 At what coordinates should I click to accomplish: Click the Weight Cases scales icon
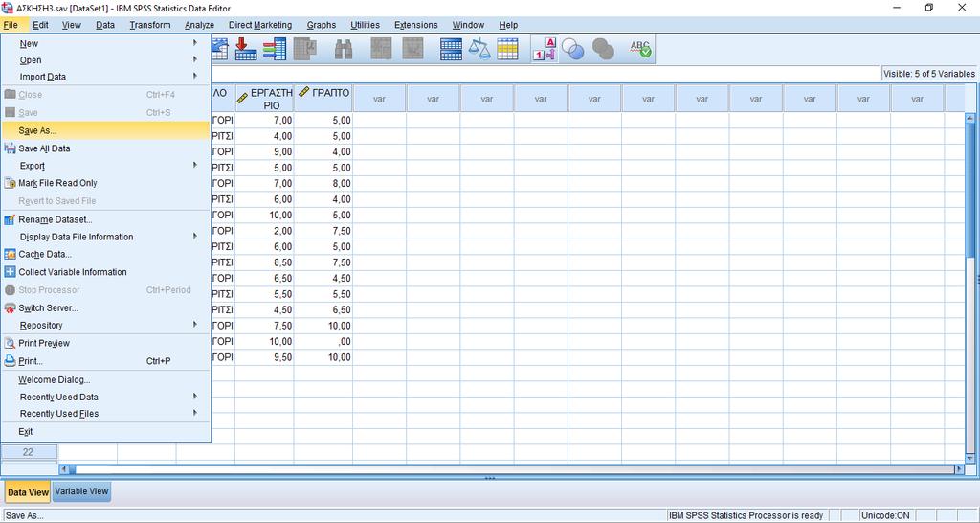click(x=480, y=49)
